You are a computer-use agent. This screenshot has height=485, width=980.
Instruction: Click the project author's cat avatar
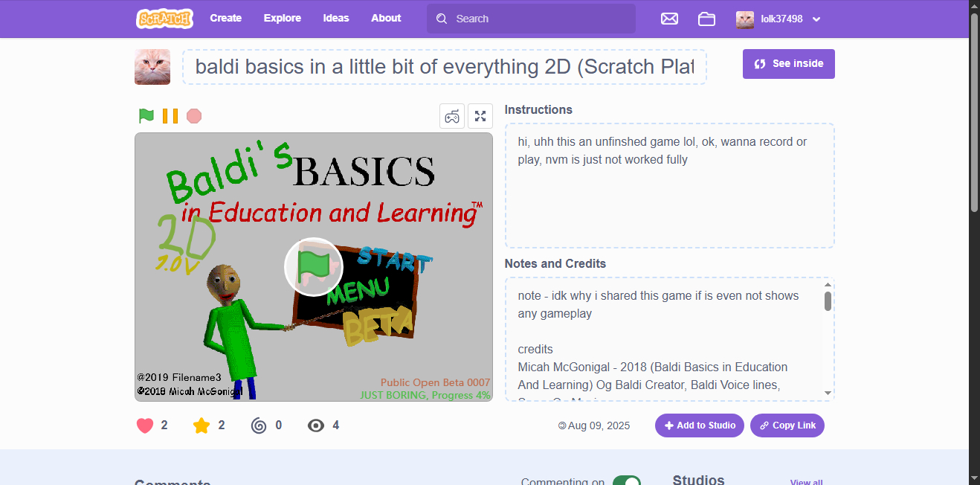pos(152,67)
